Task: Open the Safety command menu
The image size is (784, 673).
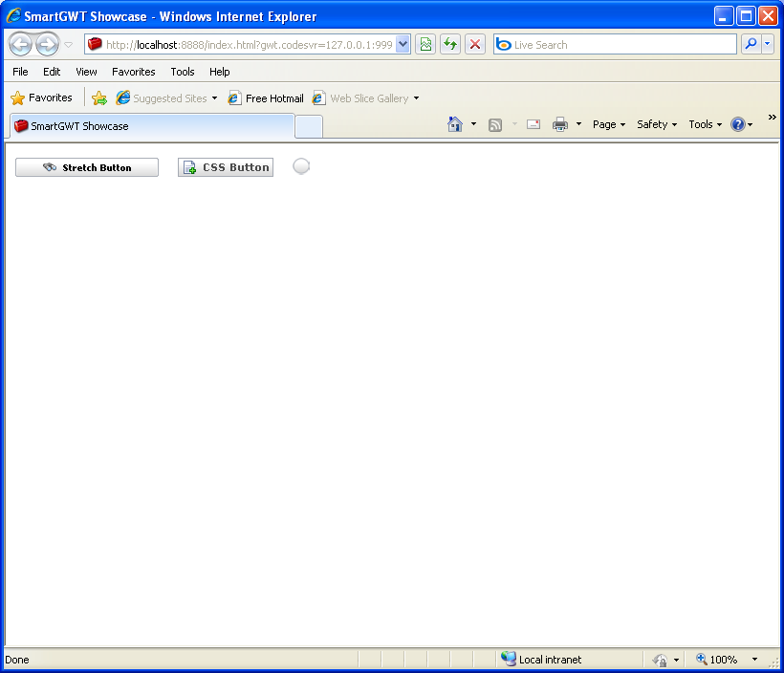Action: click(657, 124)
